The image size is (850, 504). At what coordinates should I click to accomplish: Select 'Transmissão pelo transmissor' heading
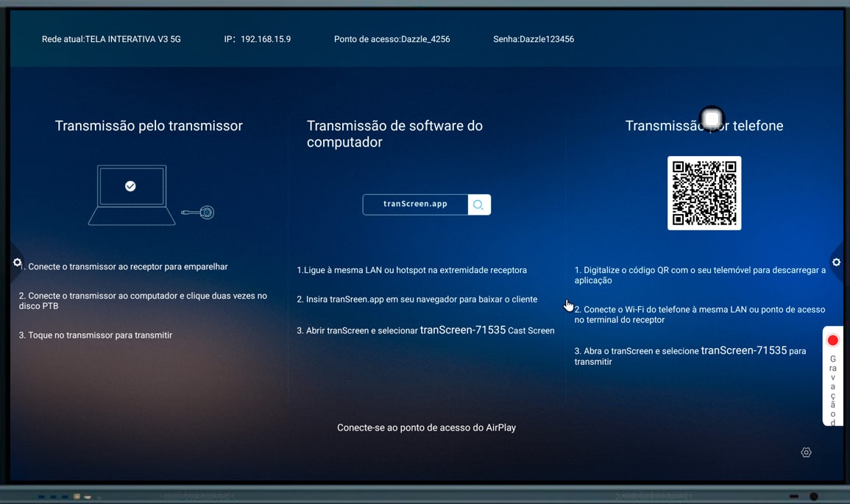coord(149,126)
